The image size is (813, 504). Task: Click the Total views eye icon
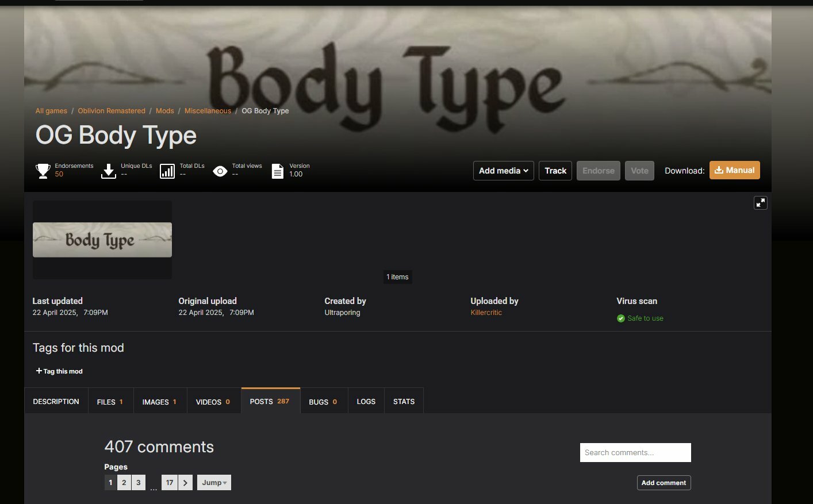(x=220, y=171)
